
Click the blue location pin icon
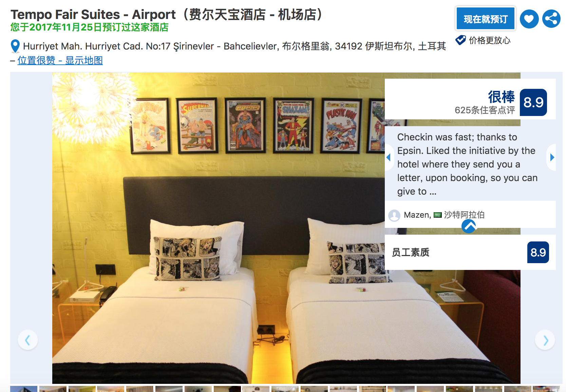click(x=15, y=46)
